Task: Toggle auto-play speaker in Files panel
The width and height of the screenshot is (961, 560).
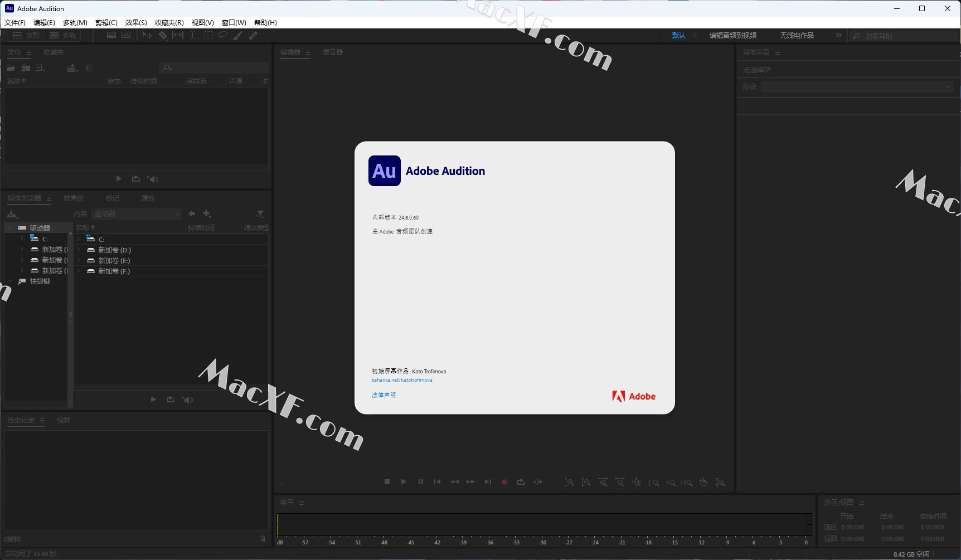Action: pos(153,179)
